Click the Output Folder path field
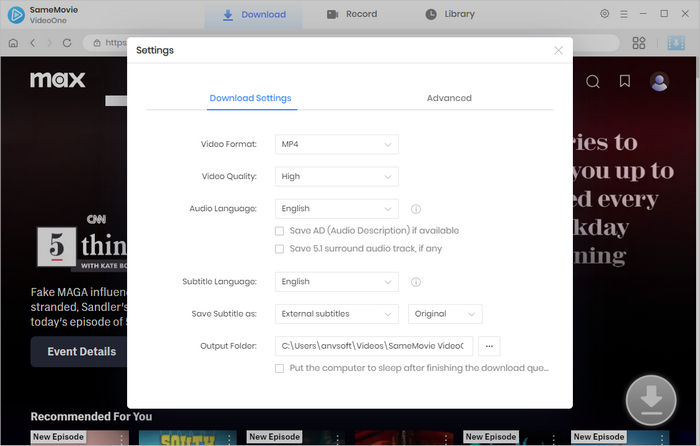The width and height of the screenshot is (700, 446). [x=374, y=346]
